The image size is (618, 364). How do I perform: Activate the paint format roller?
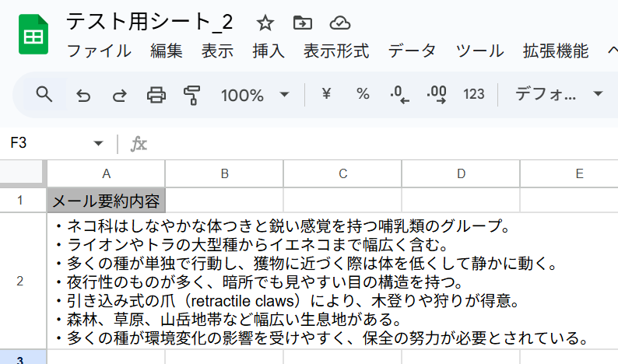(192, 95)
